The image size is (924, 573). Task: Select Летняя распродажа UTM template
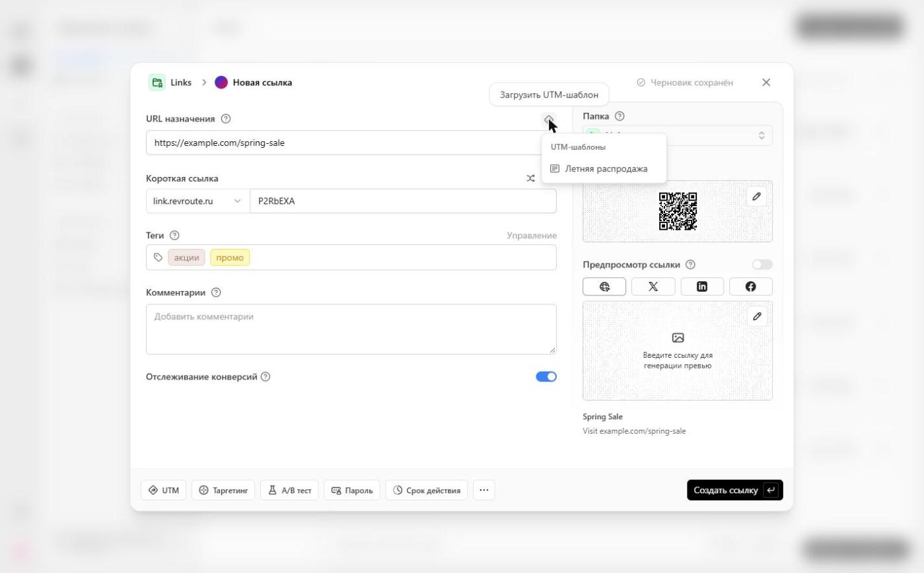pos(604,169)
